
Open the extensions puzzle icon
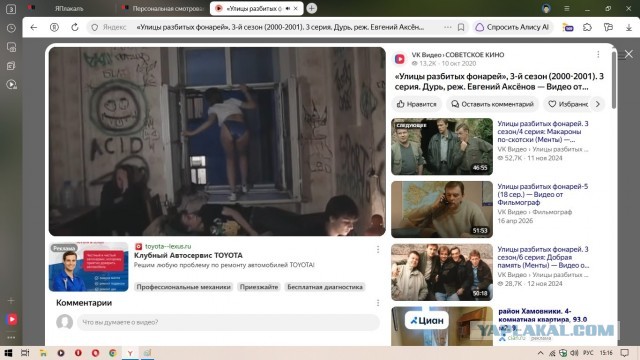587,27
